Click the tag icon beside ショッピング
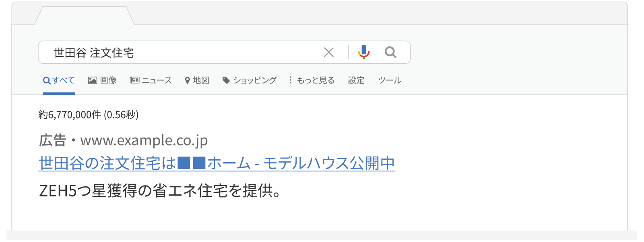644x242 pixels. pos(226,80)
